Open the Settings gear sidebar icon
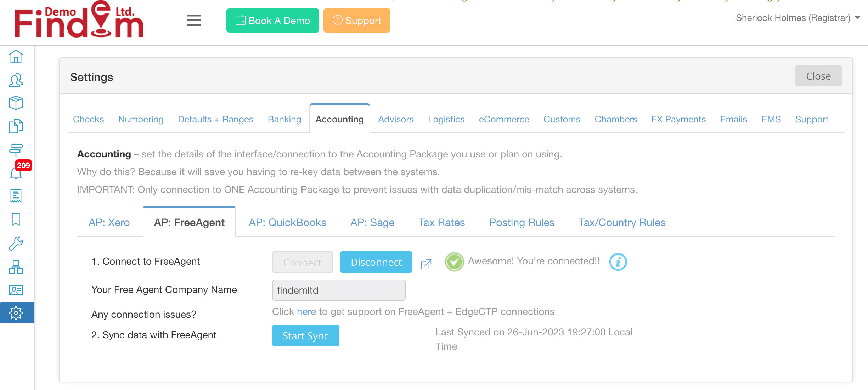Image resolution: width=868 pixels, height=390 pixels. tap(17, 313)
